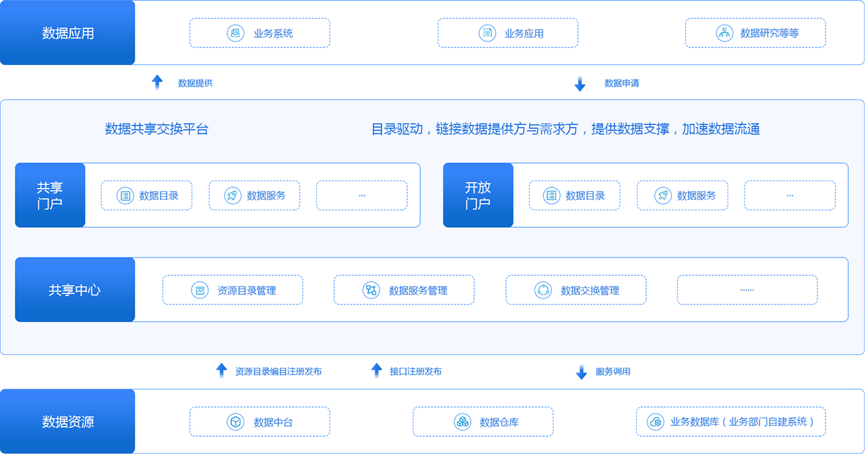Open the 数据资源 header block
Screen dimensions: 868x455
(x=68, y=422)
